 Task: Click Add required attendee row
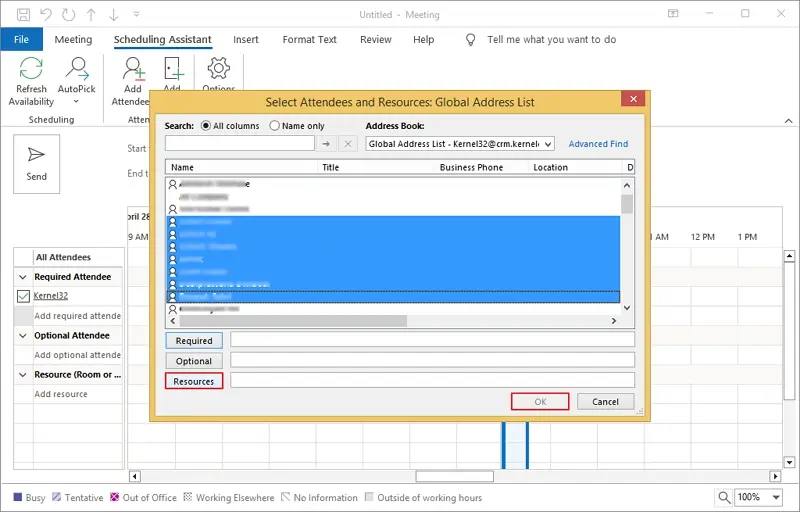click(x=78, y=316)
